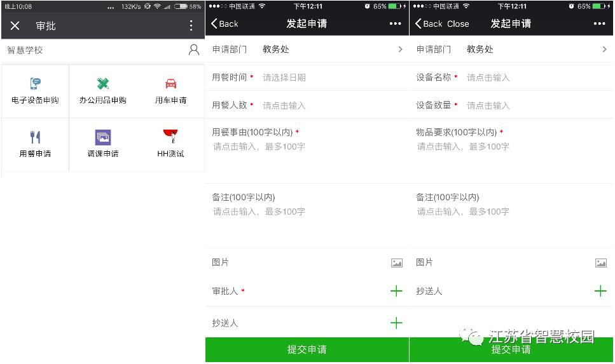615x364 pixels.
Task: Click the battery indicator showing 58%
Action: tap(188, 6)
